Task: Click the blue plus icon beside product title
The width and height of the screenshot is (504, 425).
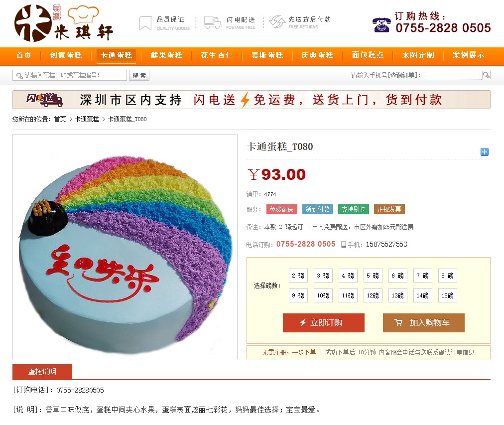Action: (485, 152)
